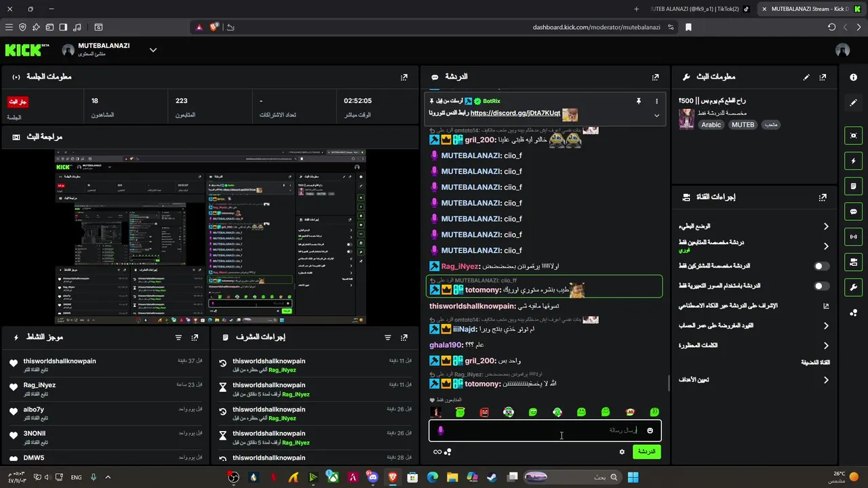Click the purple microphone icon in the message box
This screenshot has width=868, height=488.
440,430
